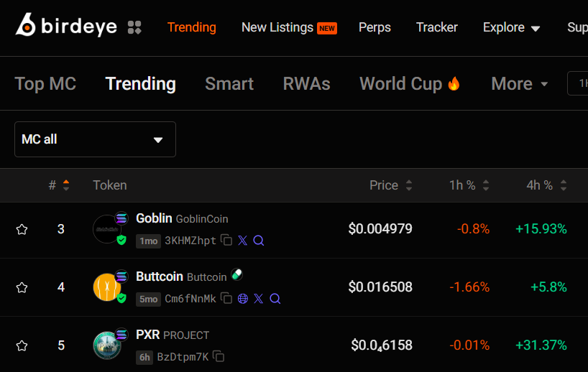Search Buttcoin via magnifier icon
Image resolution: width=588 pixels, height=372 pixels.
[x=275, y=299]
